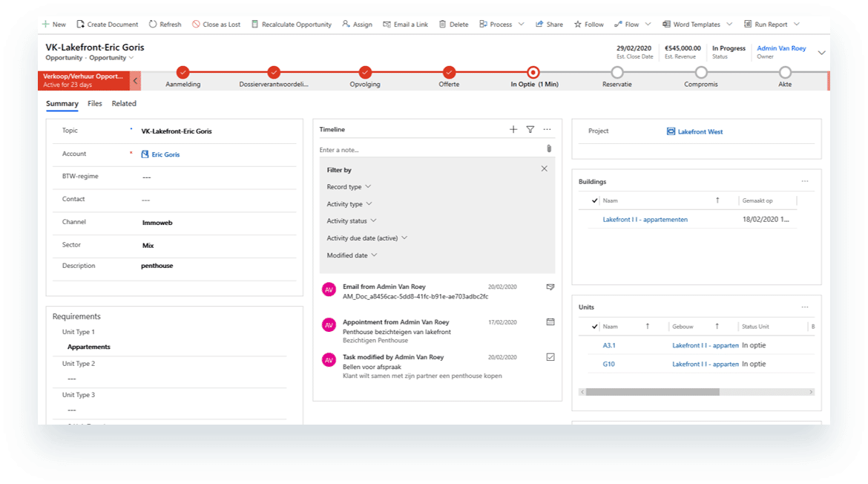Open the Word Templates dropdown arrow

tap(729, 24)
